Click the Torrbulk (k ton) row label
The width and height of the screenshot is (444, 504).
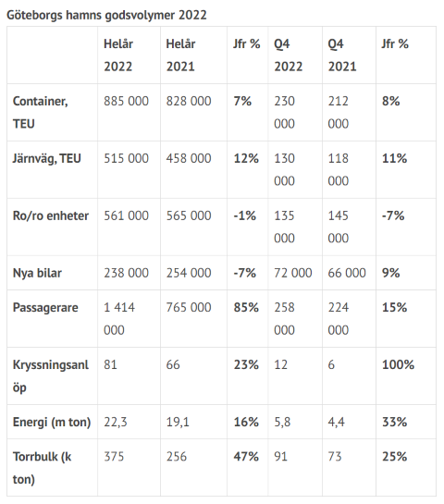[x=43, y=468]
